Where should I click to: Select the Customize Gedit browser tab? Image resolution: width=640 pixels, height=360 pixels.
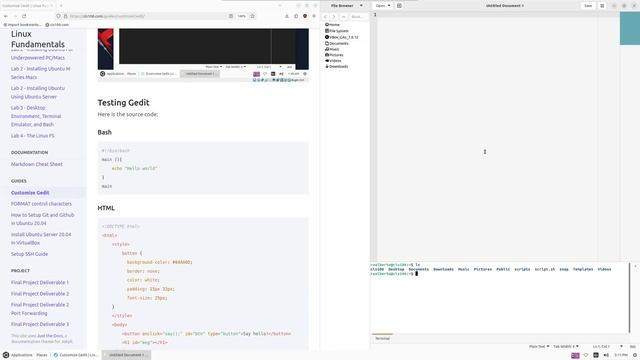tap(28, 6)
